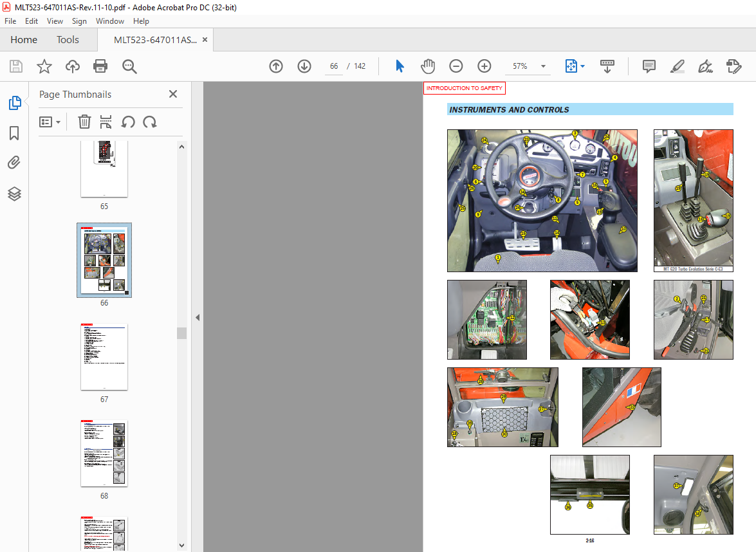Open the Sign menu
756x552 pixels.
(x=79, y=21)
